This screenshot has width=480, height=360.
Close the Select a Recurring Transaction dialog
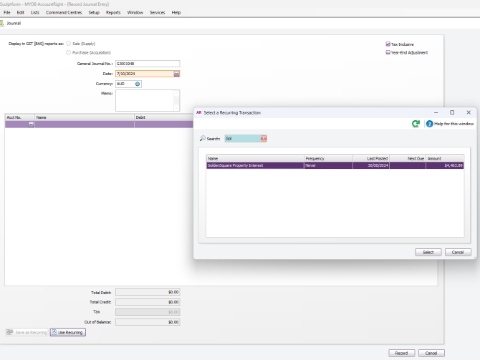[x=468, y=113]
